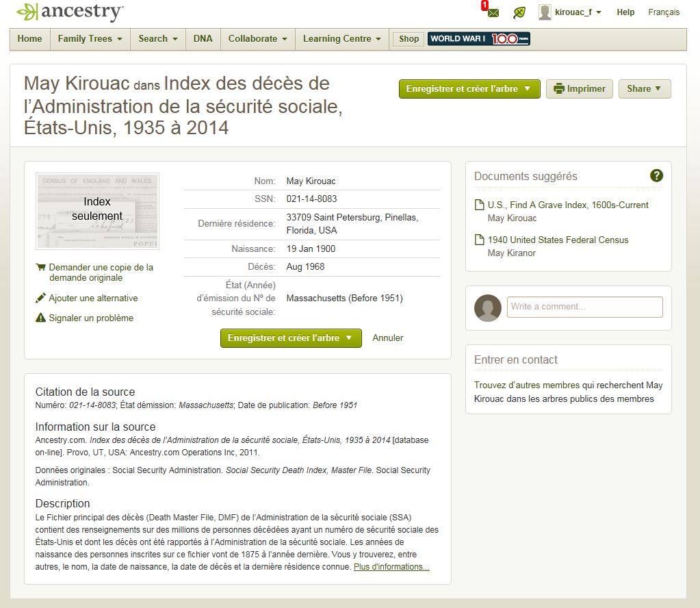Click the green leaf hints icon

click(519, 12)
